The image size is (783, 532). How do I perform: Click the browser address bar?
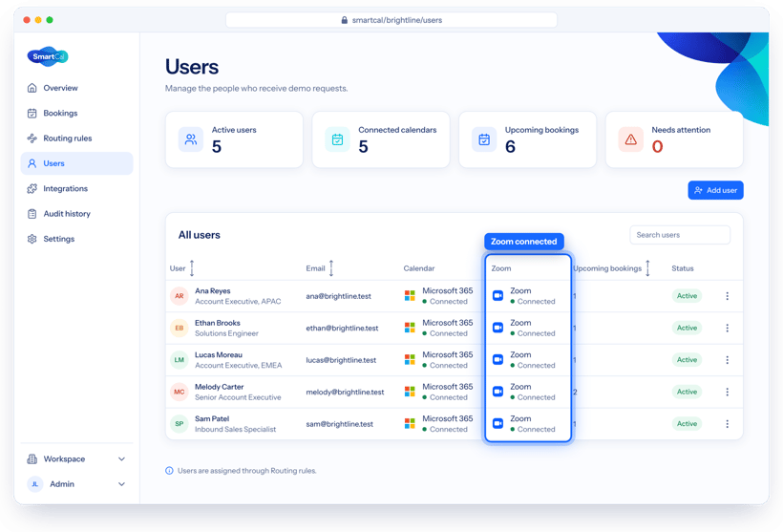(x=391, y=20)
